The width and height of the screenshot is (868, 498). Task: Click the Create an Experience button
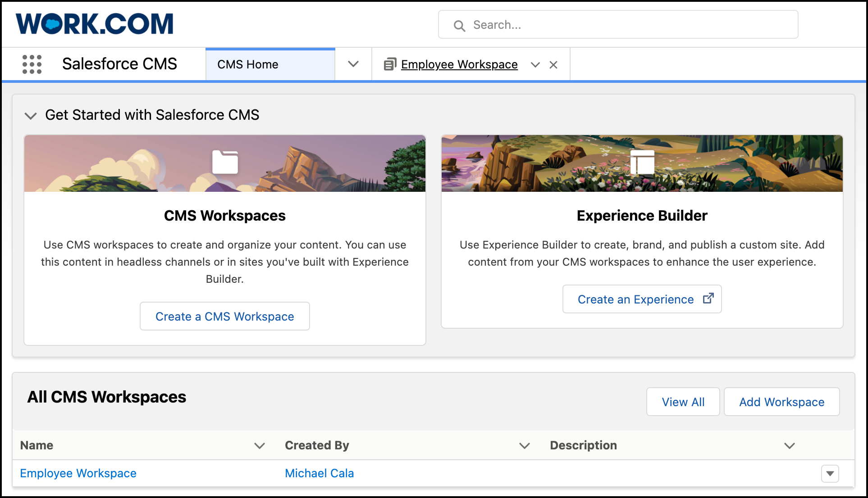click(x=642, y=299)
